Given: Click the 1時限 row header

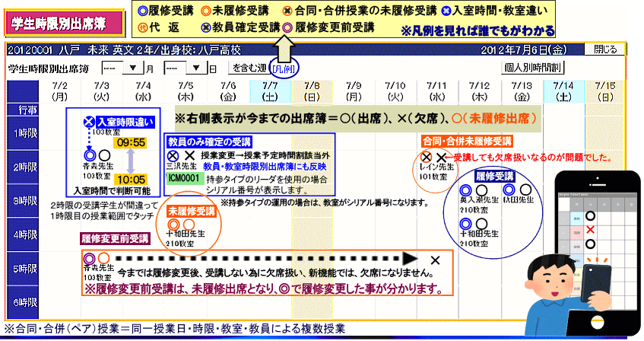Looking at the screenshot, I should coord(24,133).
